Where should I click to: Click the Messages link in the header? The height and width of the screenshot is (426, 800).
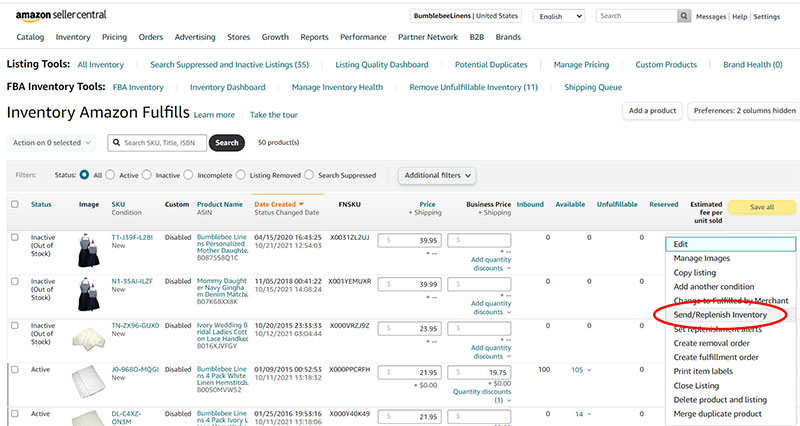click(x=711, y=17)
